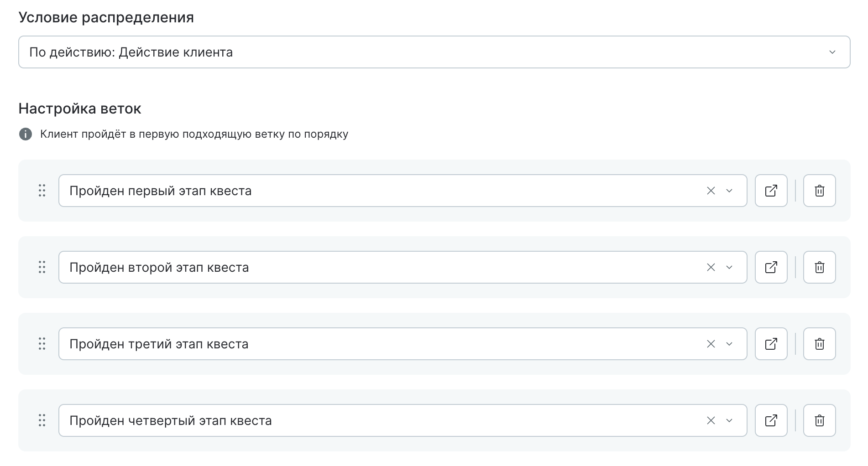Expand 'Пройден первый этап квеста' dropdown arrow
Screen dimensions: 868x466
point(729,191)
